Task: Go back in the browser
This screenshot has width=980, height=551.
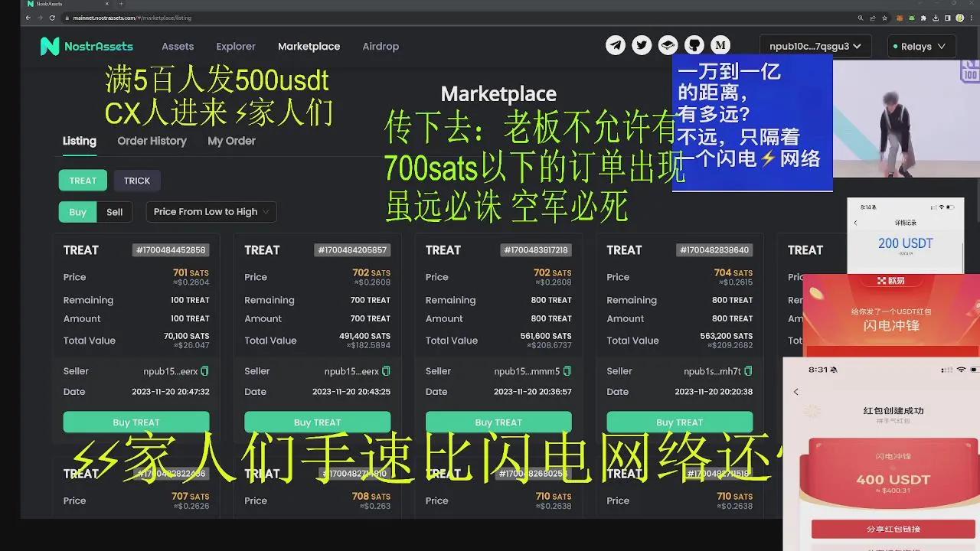Action: 28,18
